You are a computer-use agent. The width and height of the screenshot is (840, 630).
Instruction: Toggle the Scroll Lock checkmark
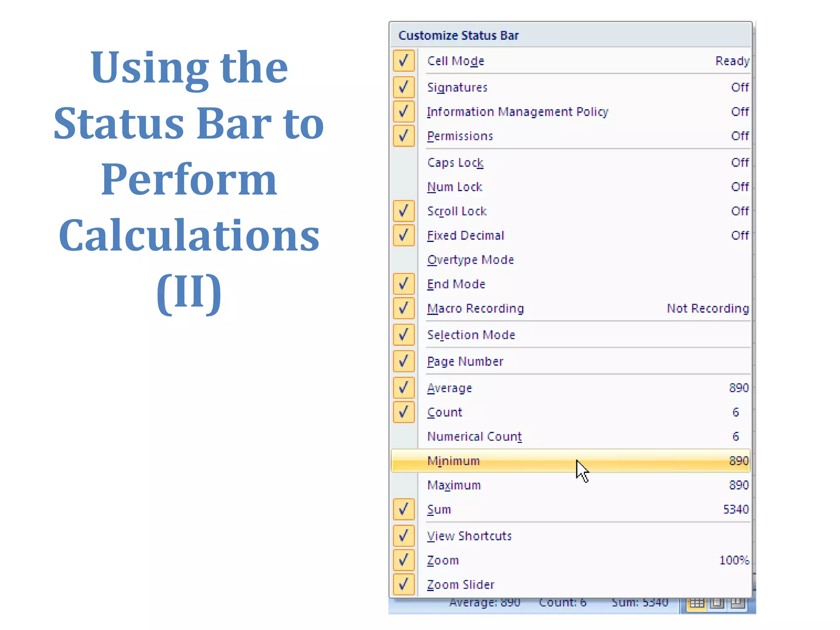(x=404, y=211)
